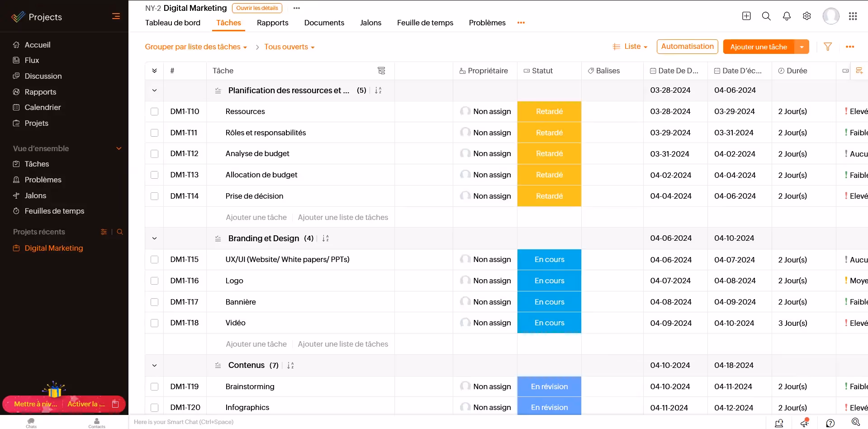Select the checkbox for task DM1-T10 Ressources

[x=155, y=111]
